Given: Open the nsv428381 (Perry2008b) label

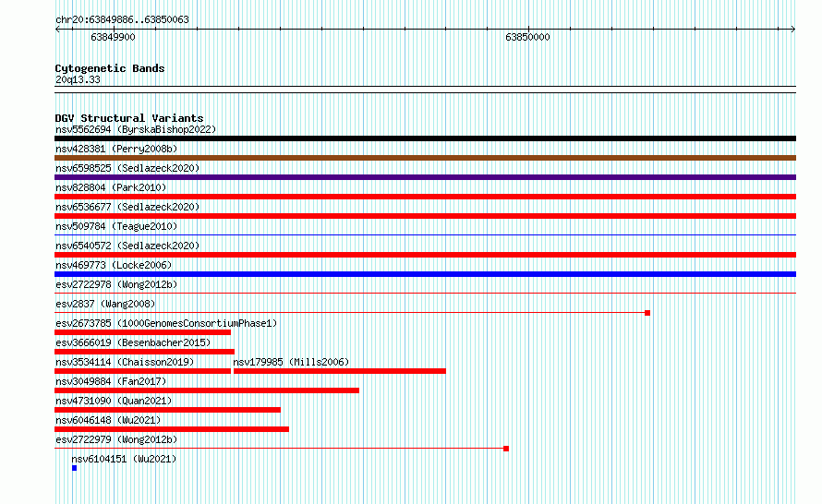Looking at the screenshot, I should click(x=116, y=149).
